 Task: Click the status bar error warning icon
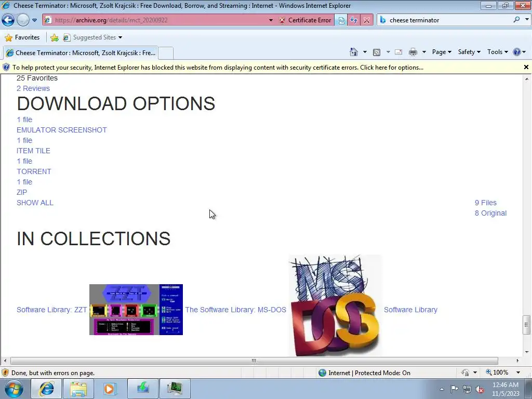[x=5, y=373]
